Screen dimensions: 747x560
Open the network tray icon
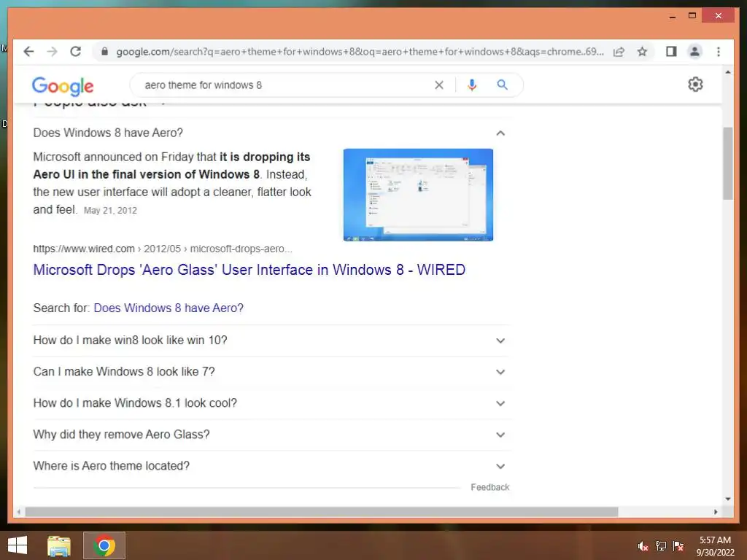660,546
